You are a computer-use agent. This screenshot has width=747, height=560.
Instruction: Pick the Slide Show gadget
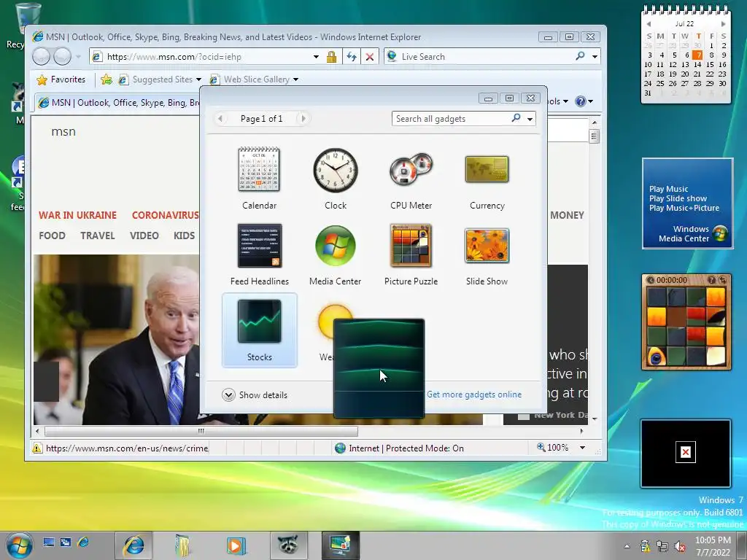coord(487,254)
